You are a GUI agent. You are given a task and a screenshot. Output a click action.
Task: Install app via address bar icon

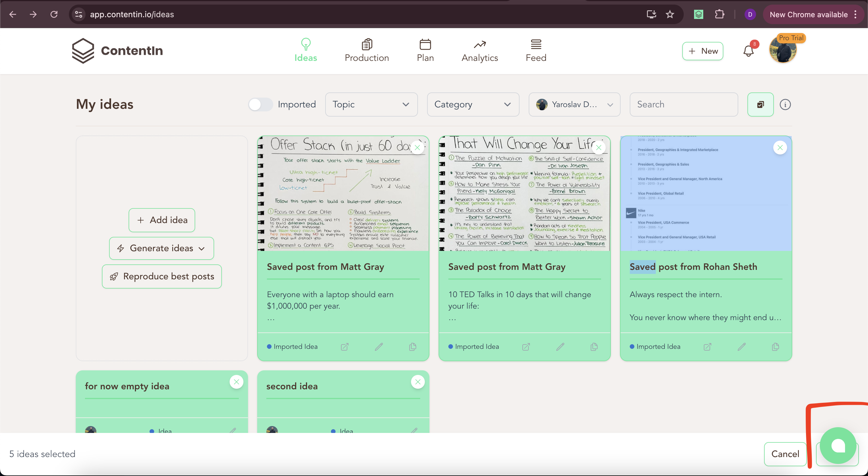(651, 14)
